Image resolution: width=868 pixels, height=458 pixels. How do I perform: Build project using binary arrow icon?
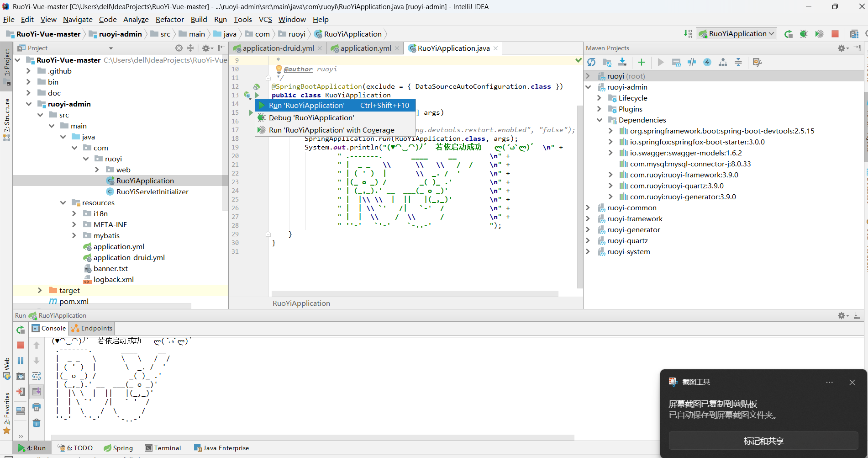[688, 34]
